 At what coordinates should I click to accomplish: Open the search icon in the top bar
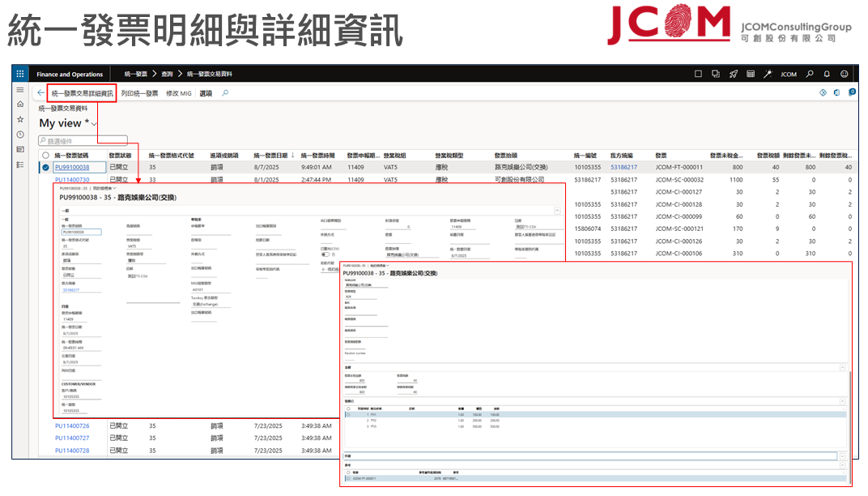(x=811, y=74)
